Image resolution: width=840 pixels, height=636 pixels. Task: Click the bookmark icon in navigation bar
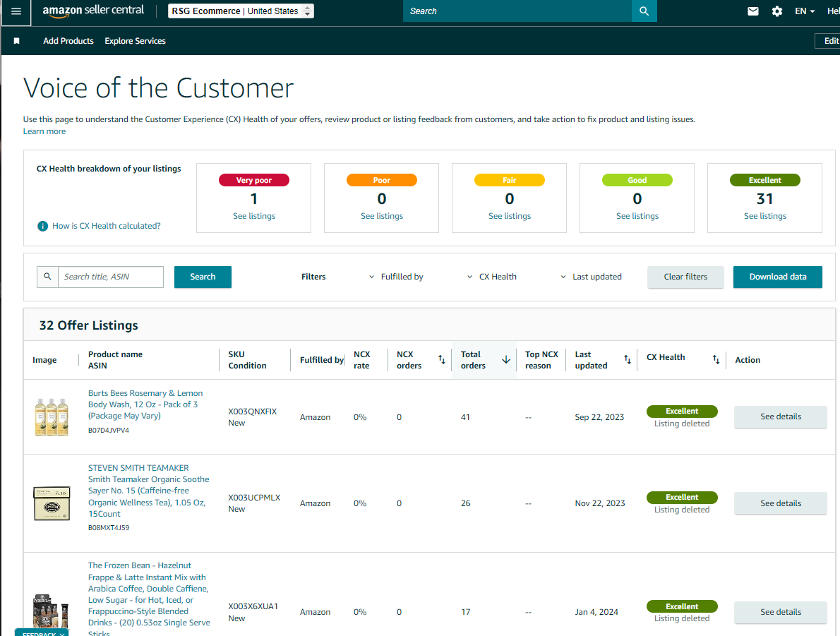pyautogui.click(x=17, y=41)
